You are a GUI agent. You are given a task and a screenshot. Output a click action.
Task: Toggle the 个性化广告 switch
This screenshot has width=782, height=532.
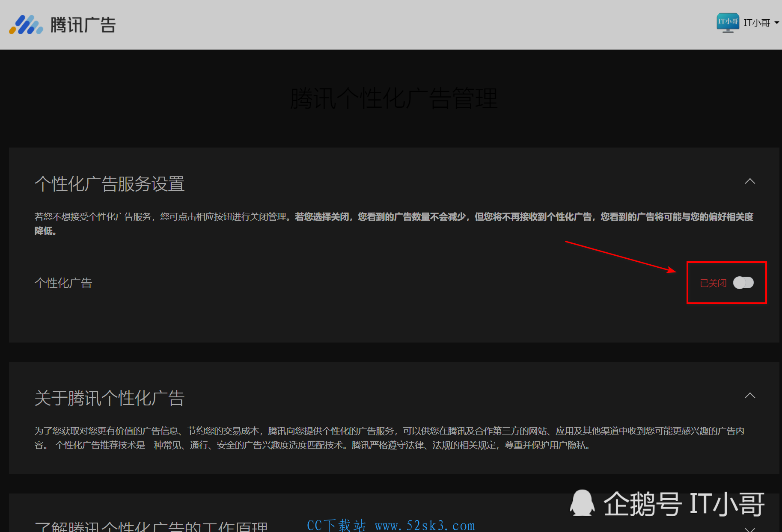[743, 283]
